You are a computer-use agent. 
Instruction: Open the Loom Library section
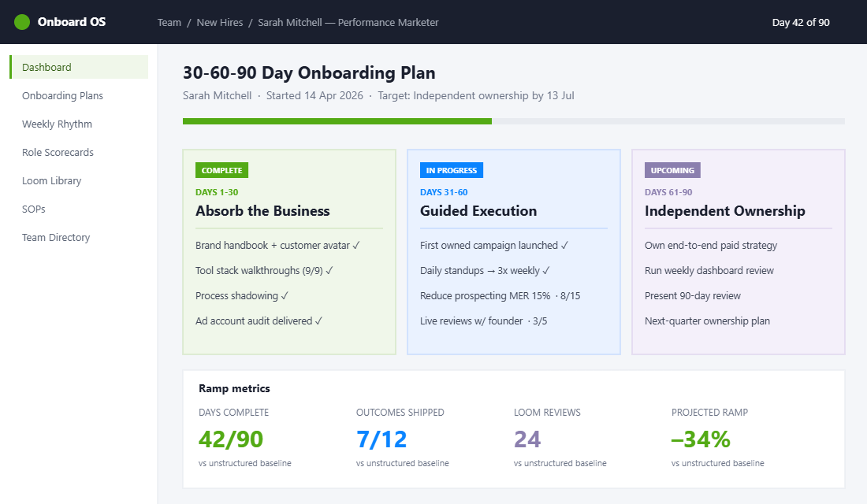coord(51,180)
